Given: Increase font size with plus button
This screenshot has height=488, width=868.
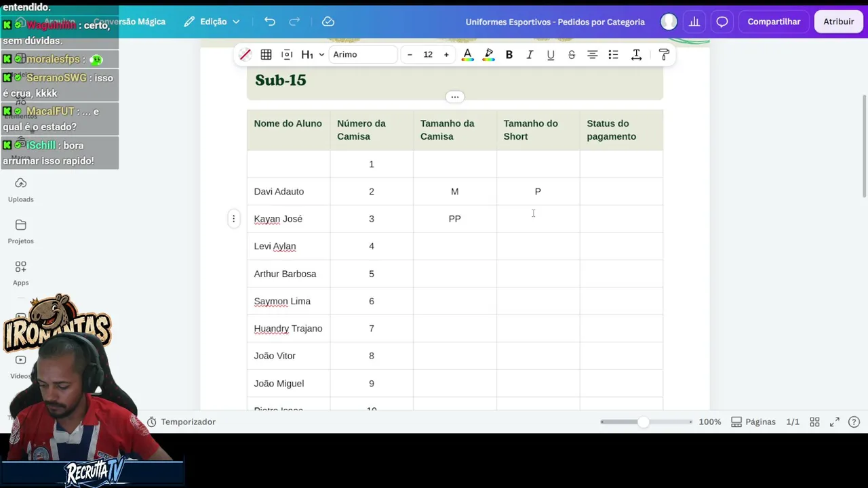Looking at the screenshot, I should coord(446,54).
